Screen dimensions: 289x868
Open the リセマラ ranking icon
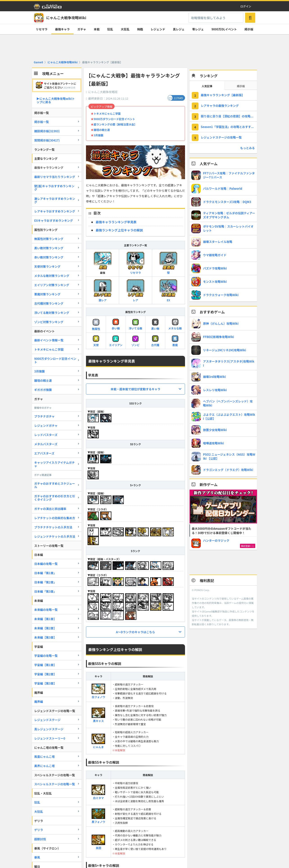pos(135,260)
